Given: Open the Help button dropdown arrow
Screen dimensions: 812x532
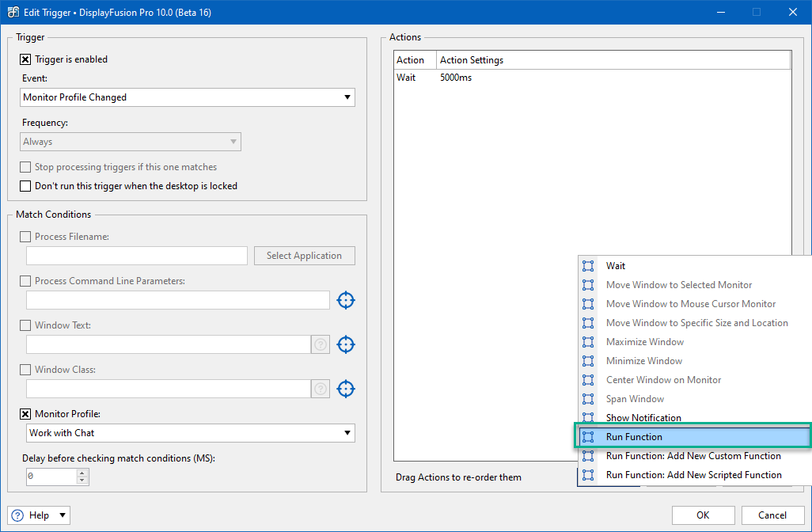Looking at the screenshot, I should [x=63, y=515].
